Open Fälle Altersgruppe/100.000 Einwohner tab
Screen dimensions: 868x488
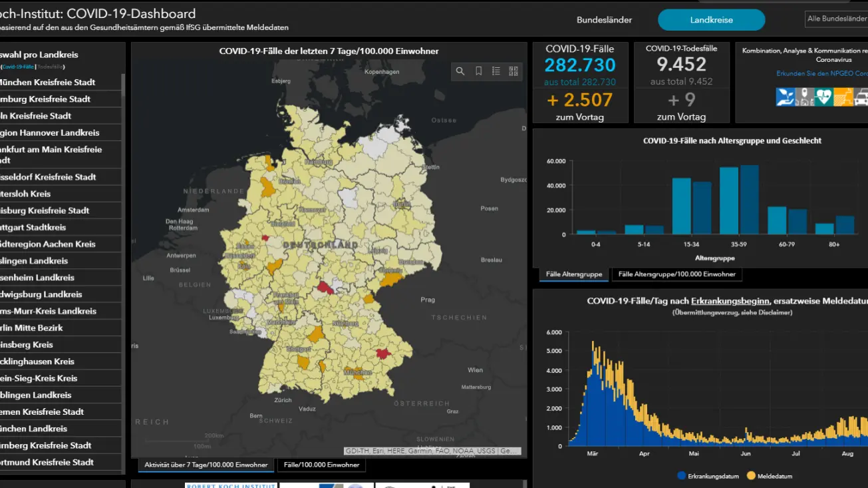coord(676,274)
